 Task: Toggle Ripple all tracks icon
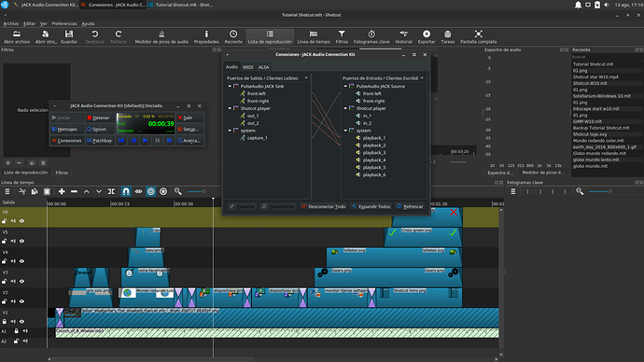click(x=163, y=191)
